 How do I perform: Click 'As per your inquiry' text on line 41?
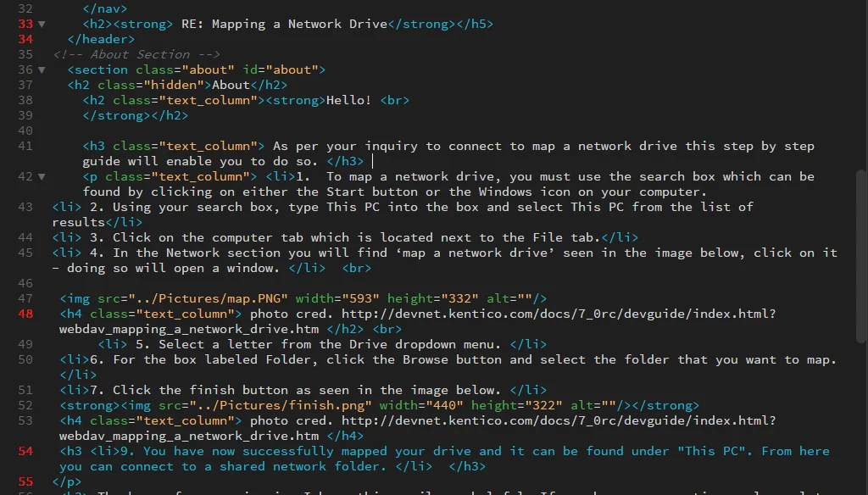[346, 146]
